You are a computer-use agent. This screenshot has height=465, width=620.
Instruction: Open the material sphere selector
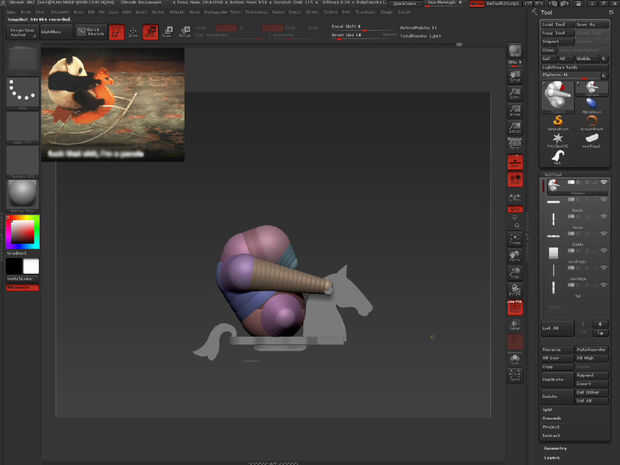(x=22, y=193)
